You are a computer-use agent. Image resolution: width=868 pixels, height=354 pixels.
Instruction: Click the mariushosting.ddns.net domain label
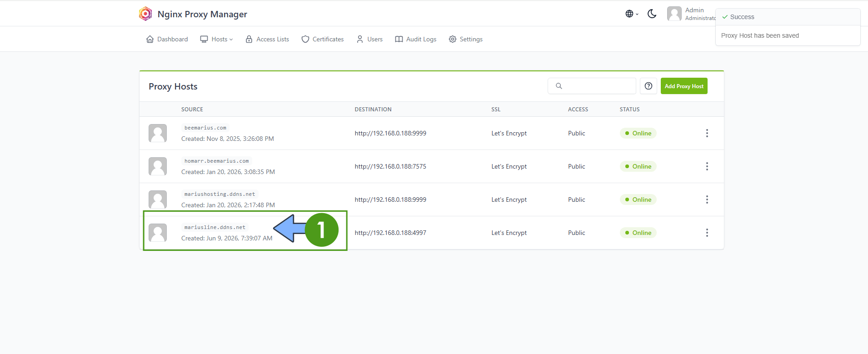[x=220, y=194]
